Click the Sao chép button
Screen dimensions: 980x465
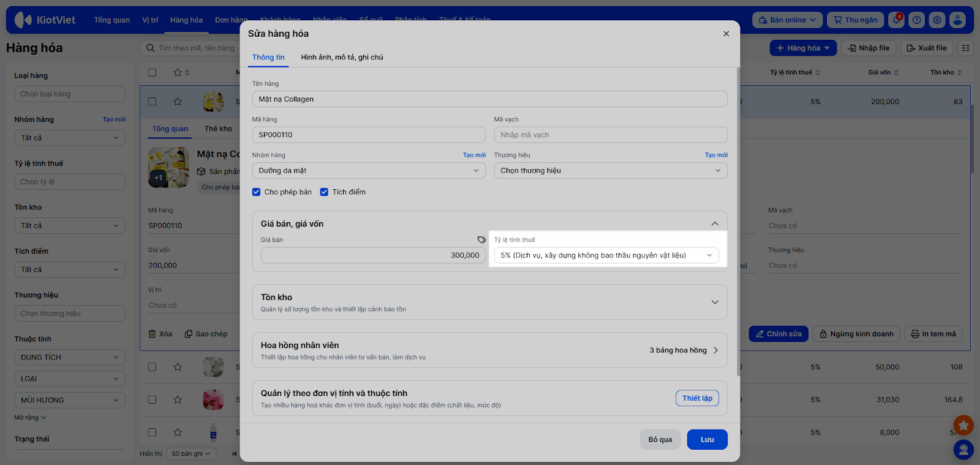pos(206,334)
